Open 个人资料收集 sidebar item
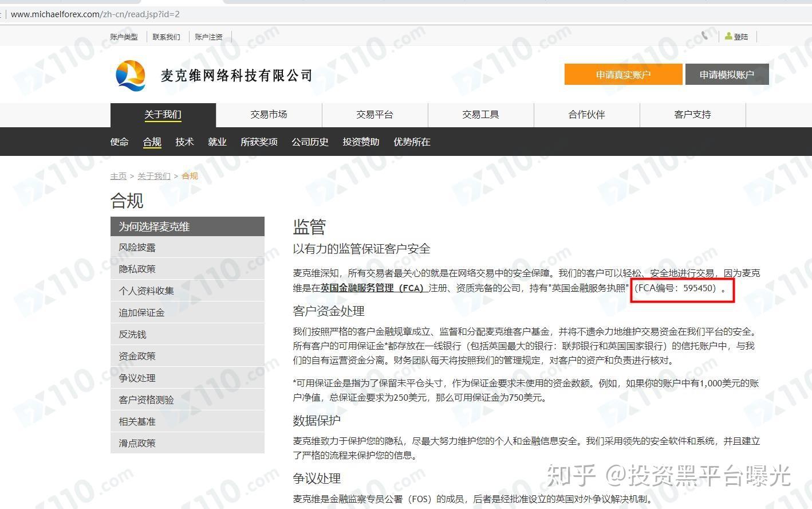Screen dimensions: 812x509 [187, 291]
